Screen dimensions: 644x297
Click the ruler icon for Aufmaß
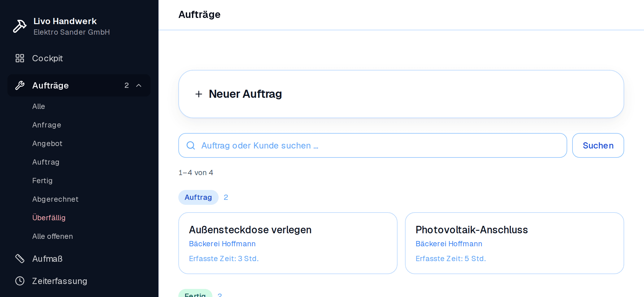pos(20,259)
